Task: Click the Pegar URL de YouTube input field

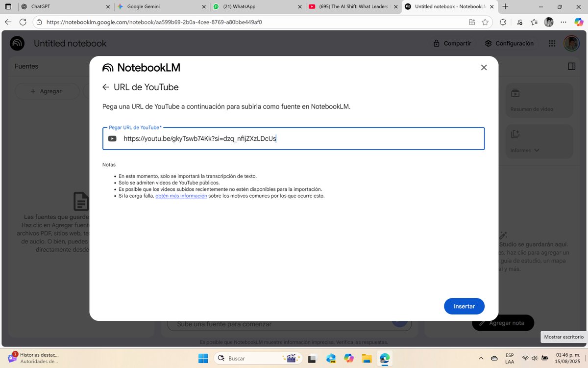Action: (x=294, y=139)
